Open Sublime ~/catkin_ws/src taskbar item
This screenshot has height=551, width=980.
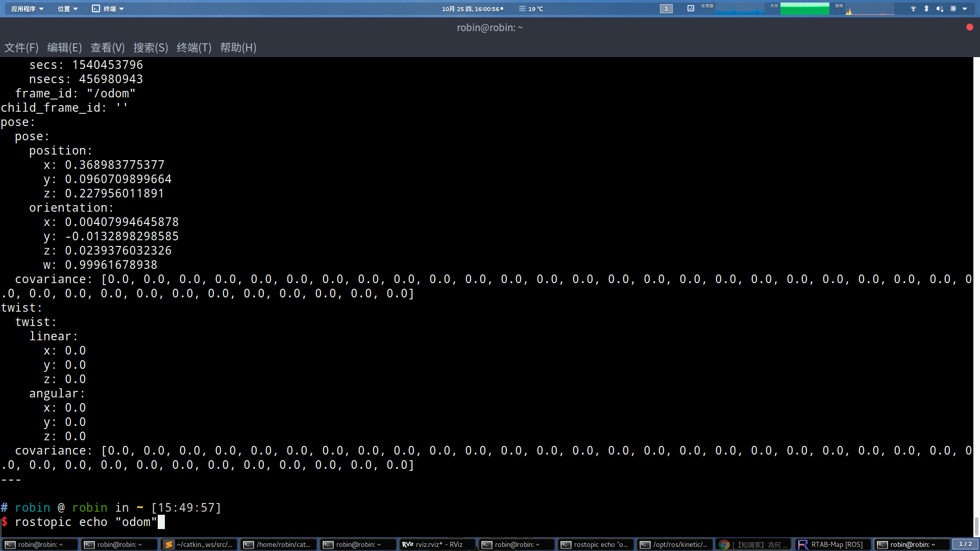(x=200, y=544)
